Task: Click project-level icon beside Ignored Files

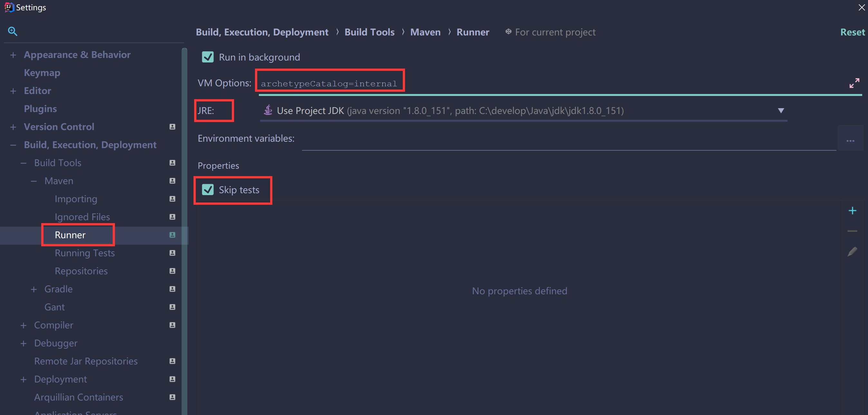Action: point(172,217)
